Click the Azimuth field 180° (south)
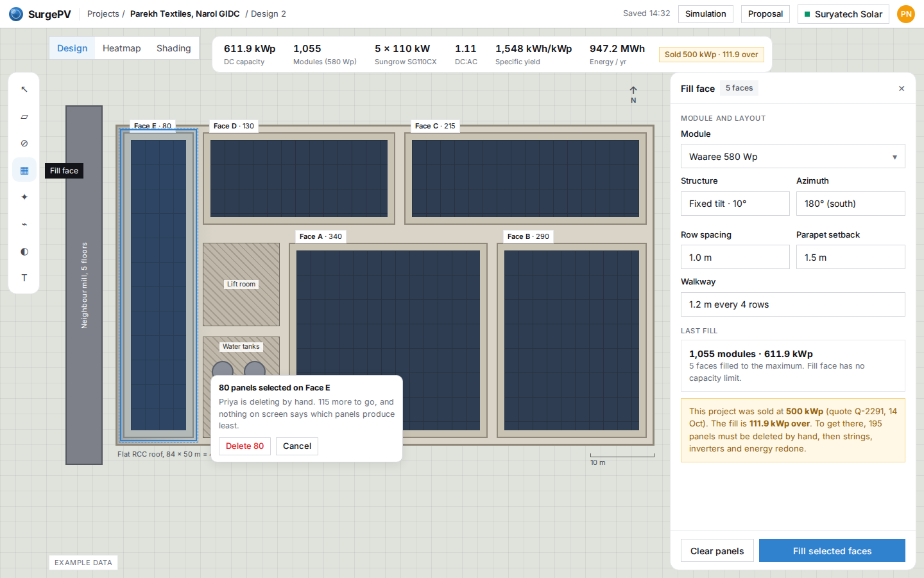This screenshot has height=578, width=924. 851,204
